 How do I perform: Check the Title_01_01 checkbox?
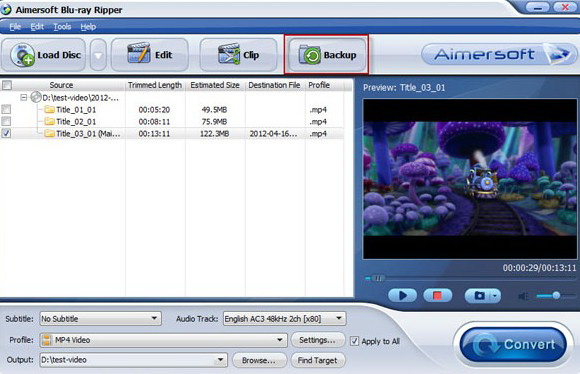click(x=6, y=109)
